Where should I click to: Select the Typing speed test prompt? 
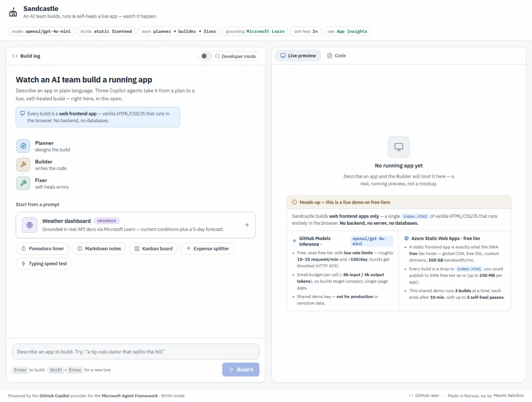[44, 264]
